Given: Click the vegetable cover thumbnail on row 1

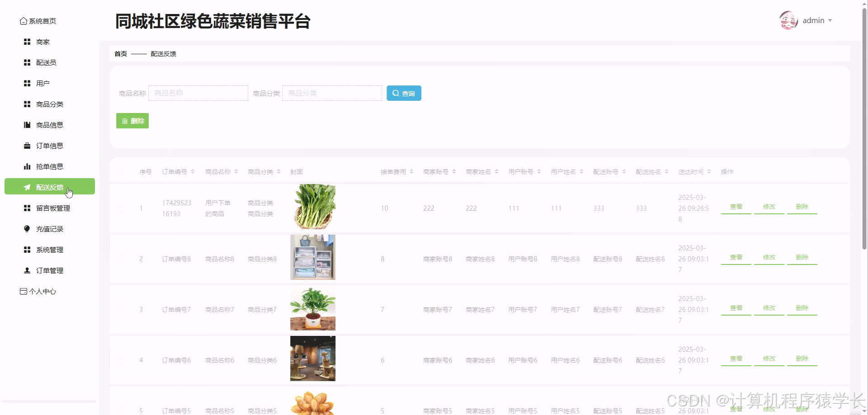Looking at the screenshot, I should [314, 207].
